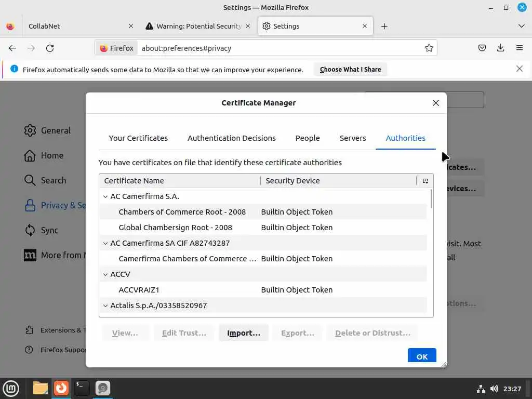Open Sync settings category

[x=42, y=230]
